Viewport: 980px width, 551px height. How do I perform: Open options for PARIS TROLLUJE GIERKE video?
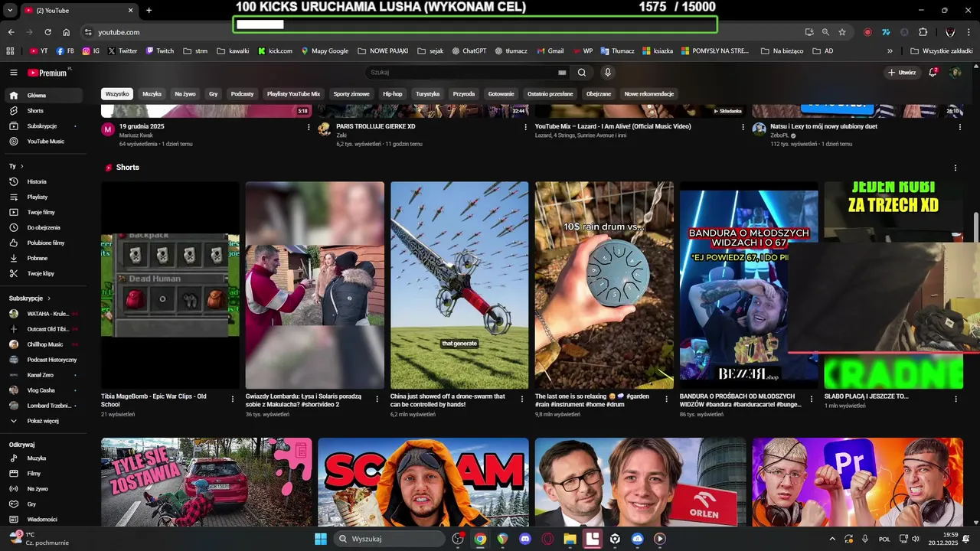pyautogui.click(x=526, y=127)
